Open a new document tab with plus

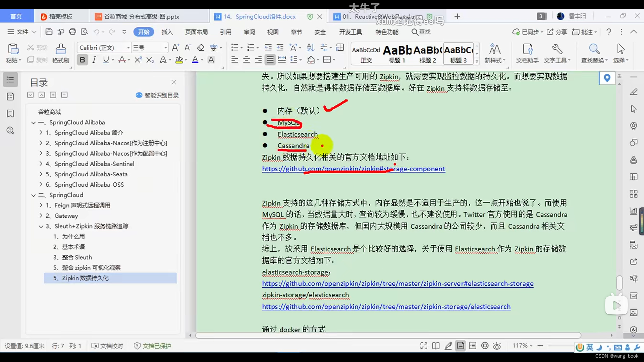[457, 16]
